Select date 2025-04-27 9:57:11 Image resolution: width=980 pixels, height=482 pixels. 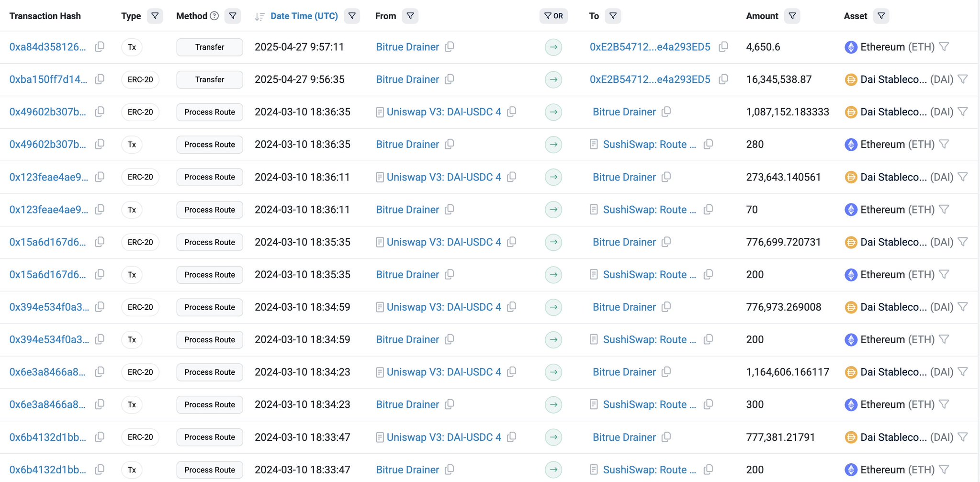pos(299,47)
